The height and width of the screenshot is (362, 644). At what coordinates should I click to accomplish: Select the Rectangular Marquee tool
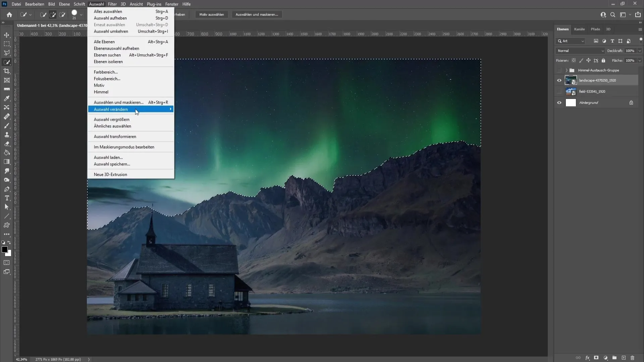click(7, 44)
